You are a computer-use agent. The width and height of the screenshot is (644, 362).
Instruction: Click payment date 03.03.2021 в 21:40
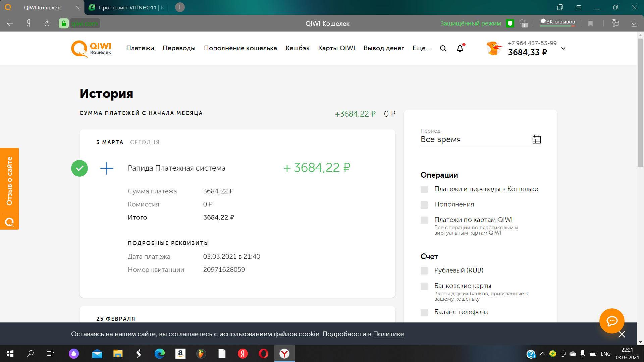(x=232, y=257)
